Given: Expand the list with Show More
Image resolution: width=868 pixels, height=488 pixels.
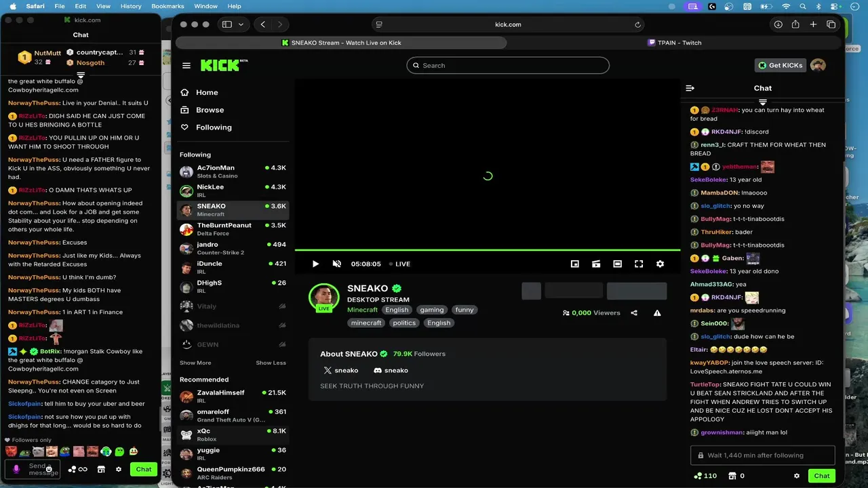Looking at the screenshot, I should click(195, 363).
